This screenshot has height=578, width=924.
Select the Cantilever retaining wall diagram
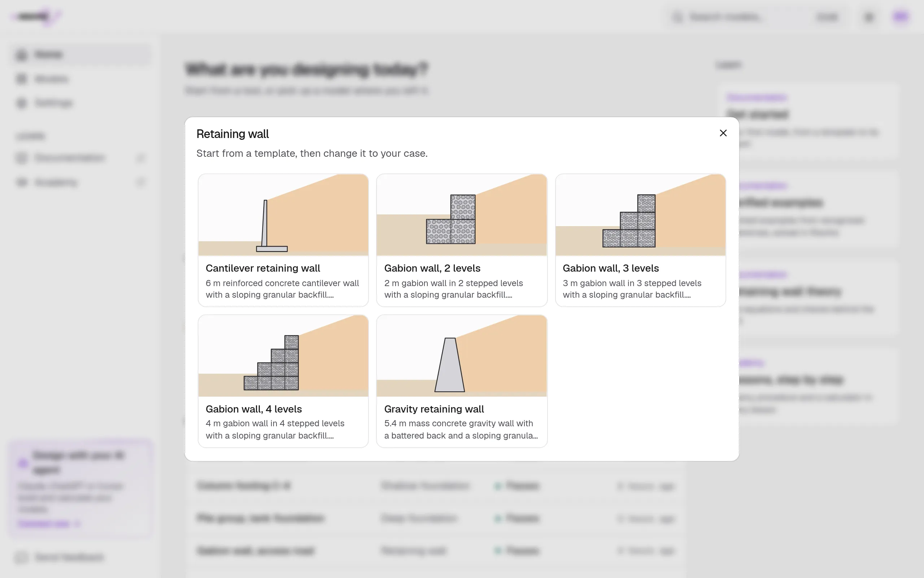pos(283,215)
